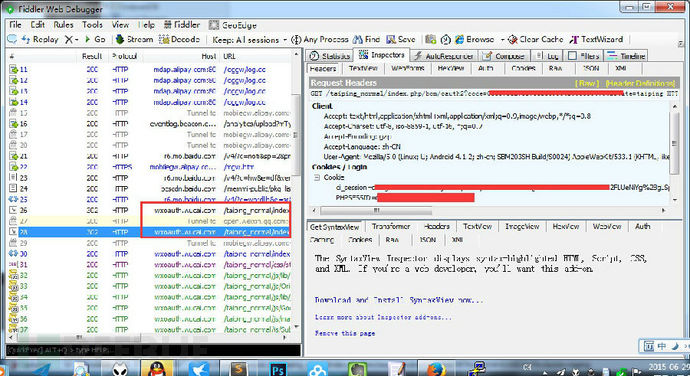Image resolution: width=690 pixels, height=376 pixels.
Task: Sort sessions by the Result column header
Action: click(x=92, y=56)
